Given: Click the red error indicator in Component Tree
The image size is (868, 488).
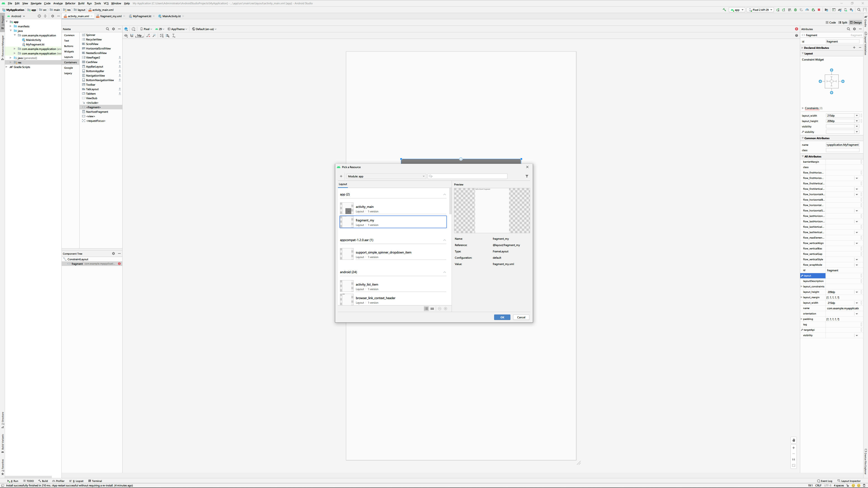Looking at the screenshot, I should click(119, 264).
